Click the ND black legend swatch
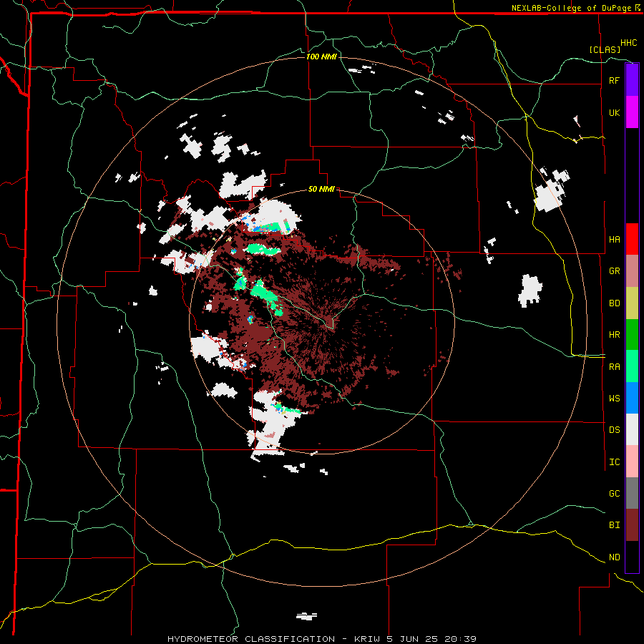Screen dimensions: 644x644 pyautogui.click(x=632, y=557)
